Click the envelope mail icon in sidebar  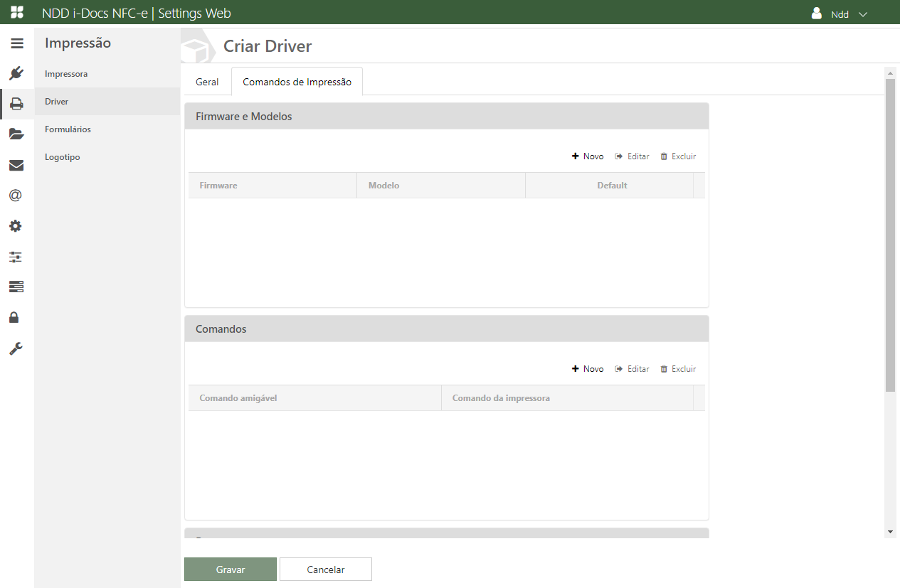coord(16,165)
